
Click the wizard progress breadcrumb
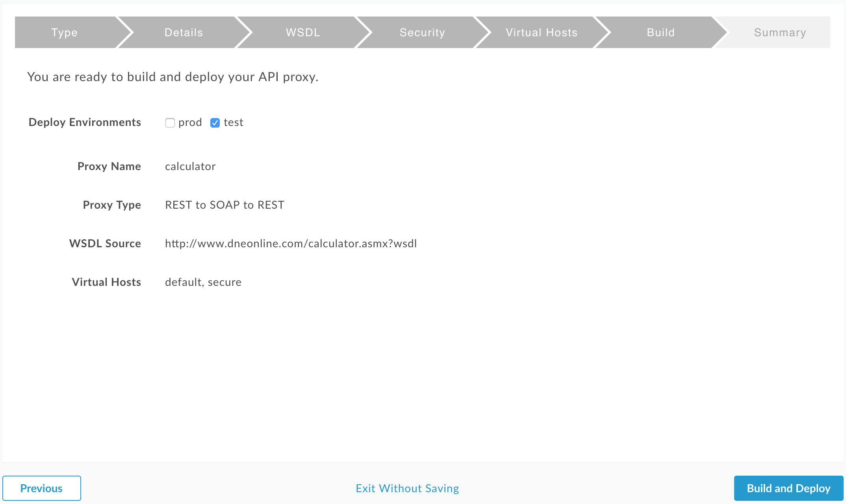(423, 33)
